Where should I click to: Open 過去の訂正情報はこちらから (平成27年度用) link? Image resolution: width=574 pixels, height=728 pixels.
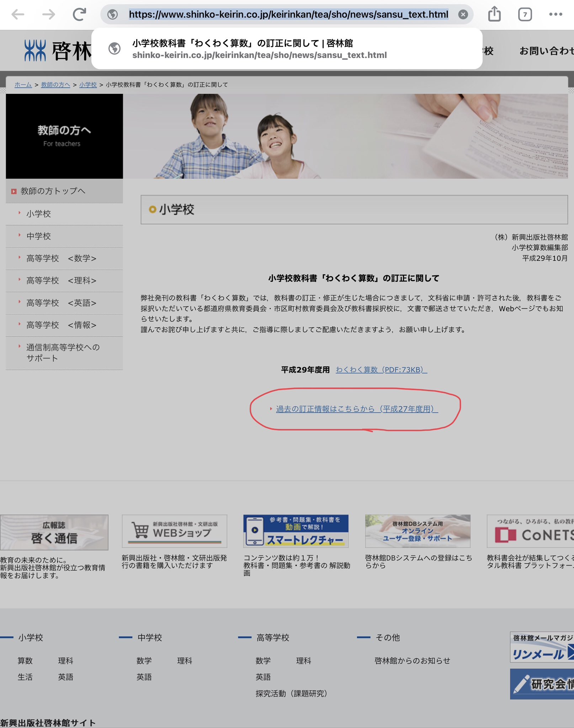[x=357, y=409]
